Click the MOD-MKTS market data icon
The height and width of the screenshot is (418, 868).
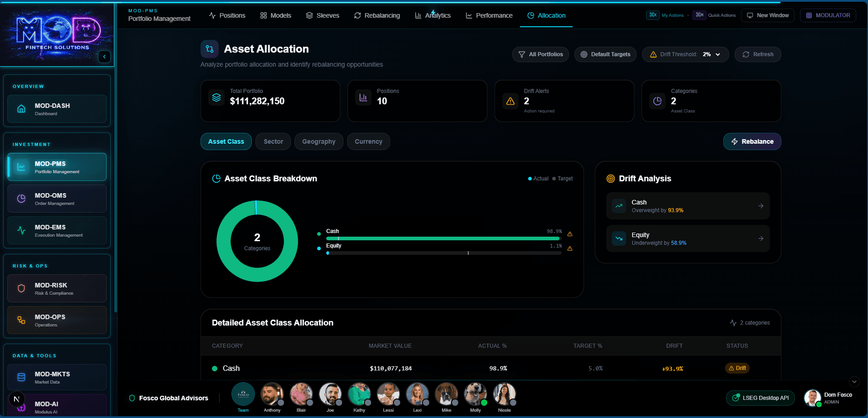click(21, 377)
